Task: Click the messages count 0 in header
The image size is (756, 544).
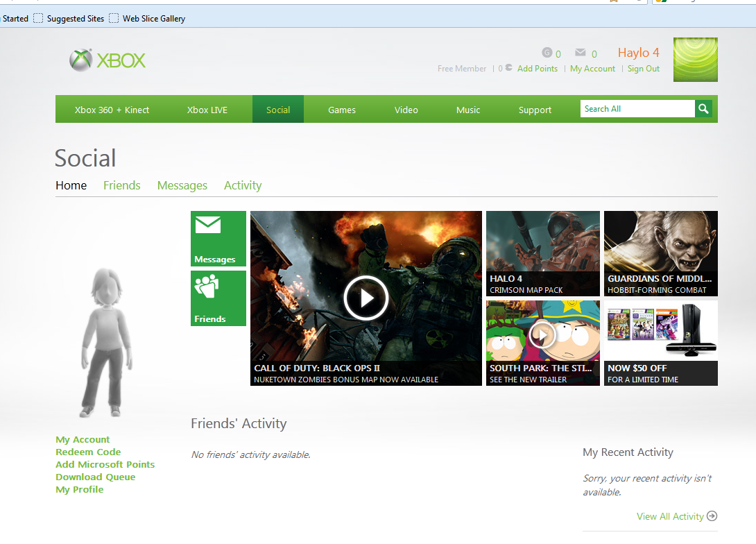Action: [x=594, y=54]
